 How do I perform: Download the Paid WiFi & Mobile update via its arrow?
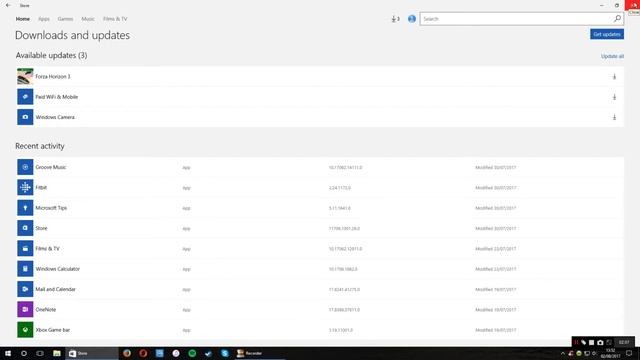[614, 97]
